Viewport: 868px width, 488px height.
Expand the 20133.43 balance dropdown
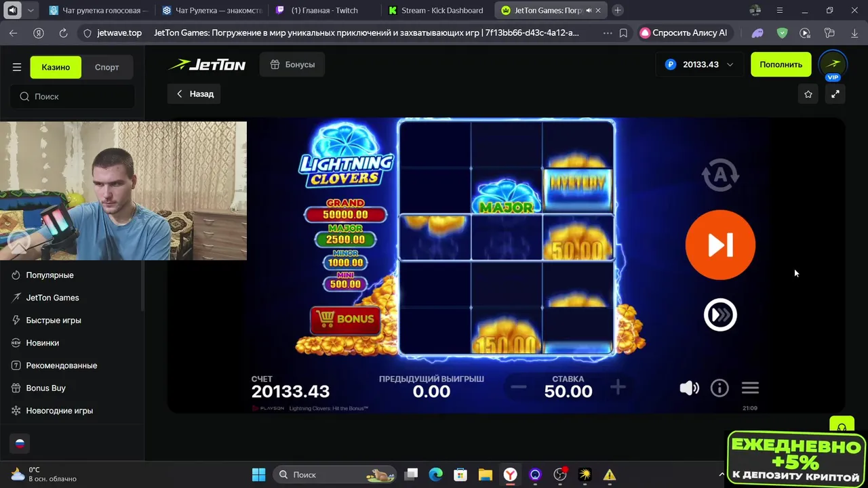699,64
